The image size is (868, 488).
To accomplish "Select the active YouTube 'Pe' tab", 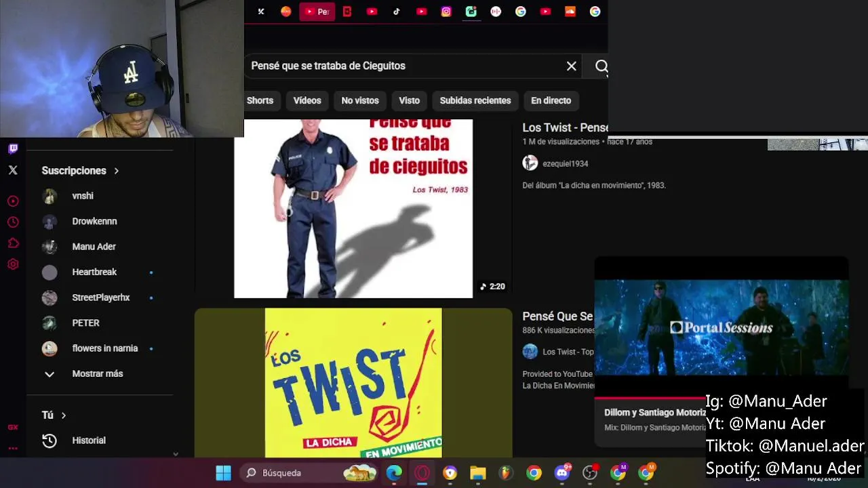I will 317,12.
